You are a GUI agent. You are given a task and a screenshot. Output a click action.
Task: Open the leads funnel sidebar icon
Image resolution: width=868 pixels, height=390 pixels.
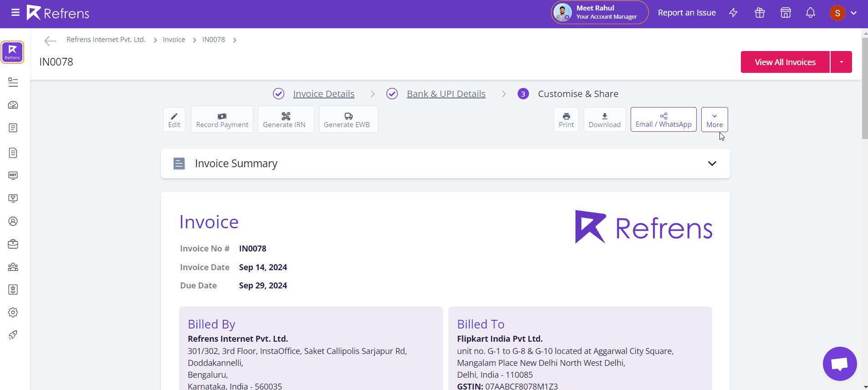point(13,198)
